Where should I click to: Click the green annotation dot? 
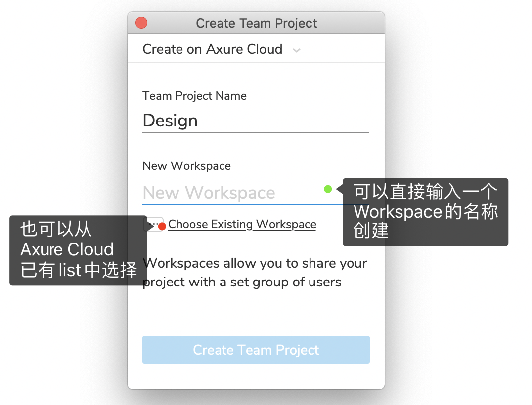(328, 189)
